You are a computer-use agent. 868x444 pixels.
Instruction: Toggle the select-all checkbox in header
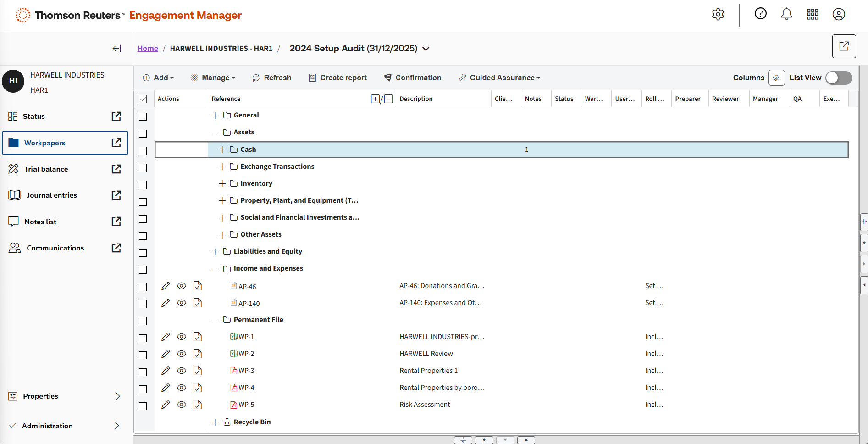(143, 99)
